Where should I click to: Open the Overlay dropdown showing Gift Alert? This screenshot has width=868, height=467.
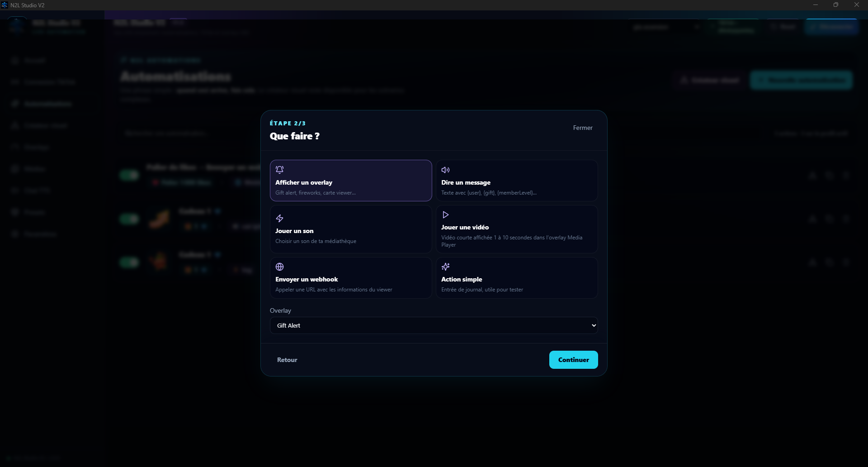434,325
